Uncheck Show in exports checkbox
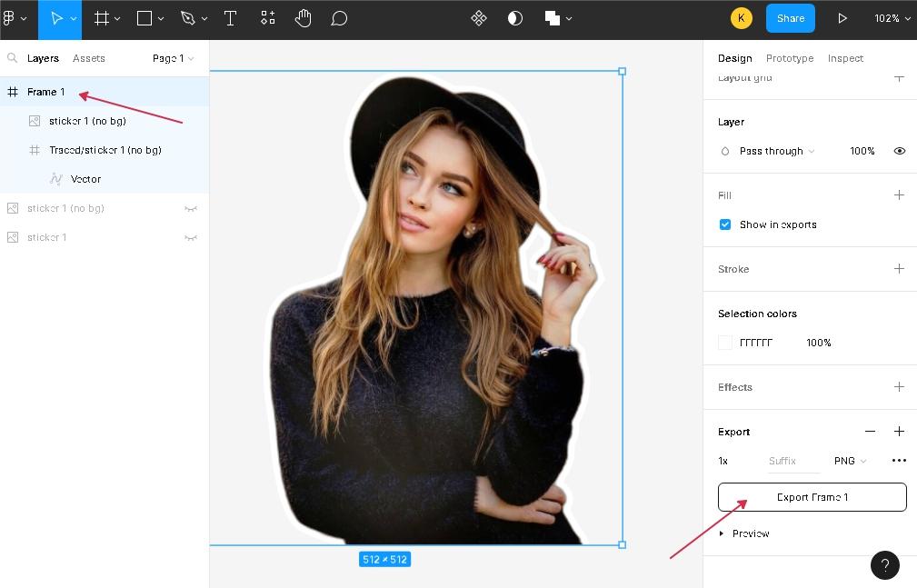The height and width of the screenshot is (588, 917). click(725, 224)
